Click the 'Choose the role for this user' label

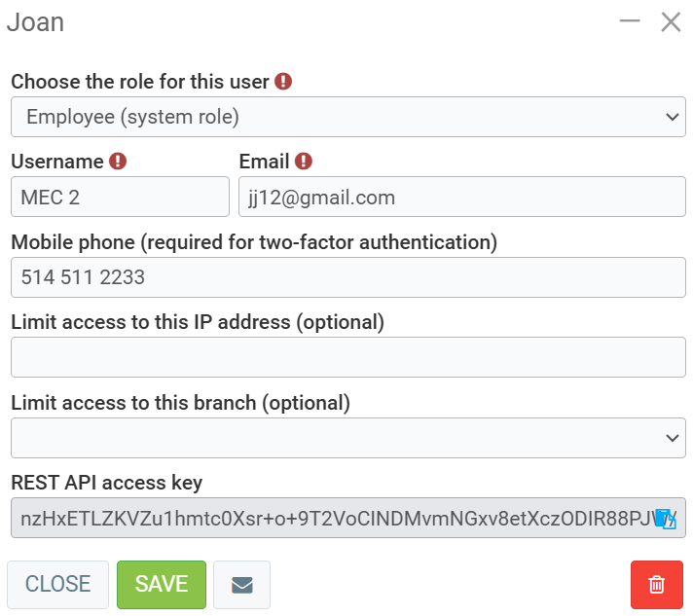coord(139,82)
